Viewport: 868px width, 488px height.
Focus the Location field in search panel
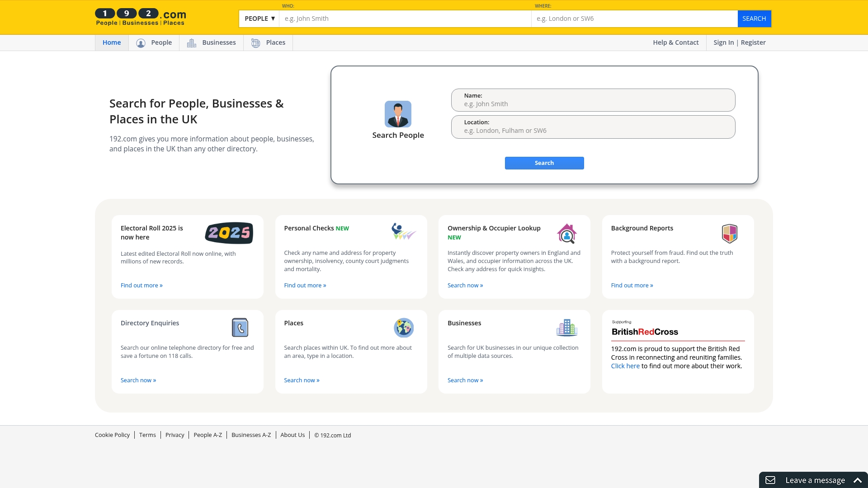(x=593, y=127)
